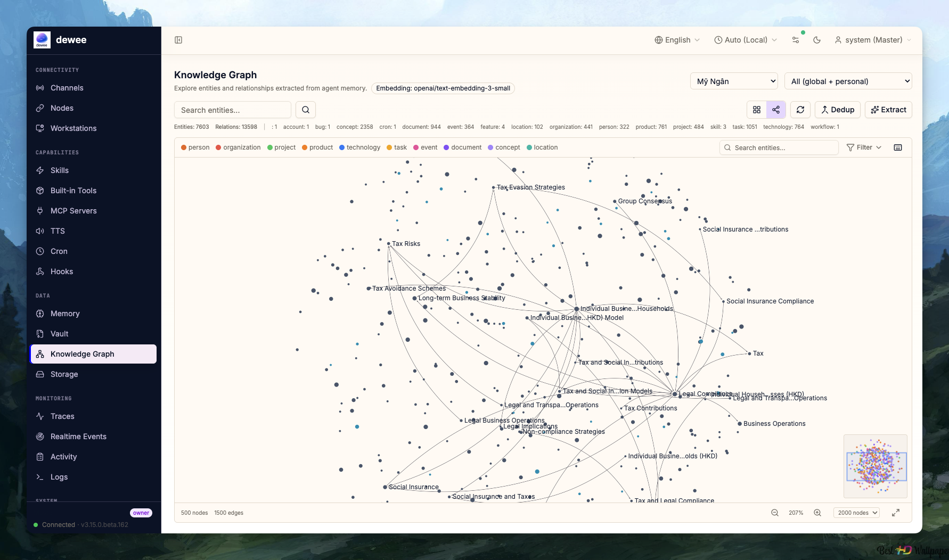Select the Tax Risks node
Viewport: 949px width, 560px height.
tap(389, 244)
